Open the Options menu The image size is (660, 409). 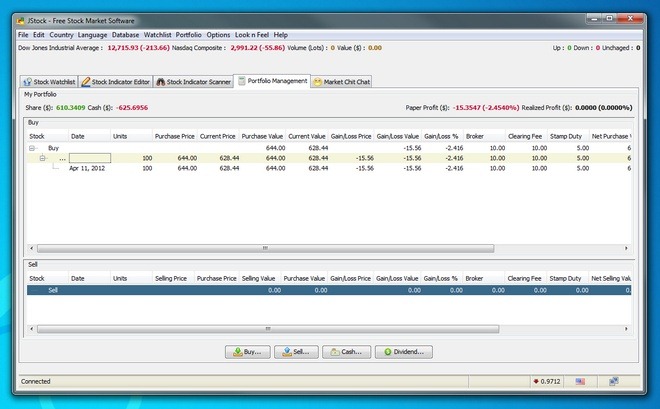click(x=218, y=35)
